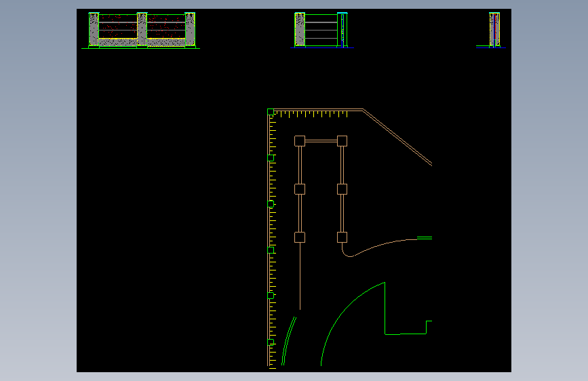
Task: Select the large green quarter-arc curve
Action: click(353, 324)
